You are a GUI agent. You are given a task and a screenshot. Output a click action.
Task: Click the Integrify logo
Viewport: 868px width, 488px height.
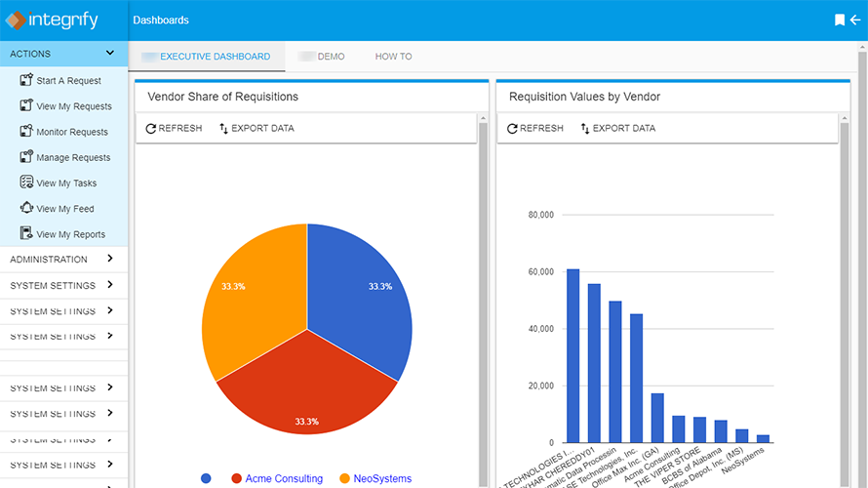click(x=52, y=20)
